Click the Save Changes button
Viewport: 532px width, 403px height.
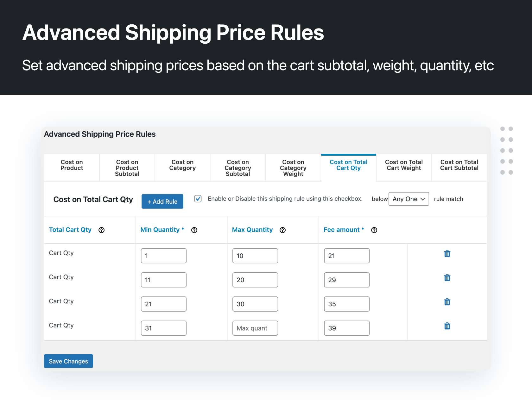tap(68, 361)
